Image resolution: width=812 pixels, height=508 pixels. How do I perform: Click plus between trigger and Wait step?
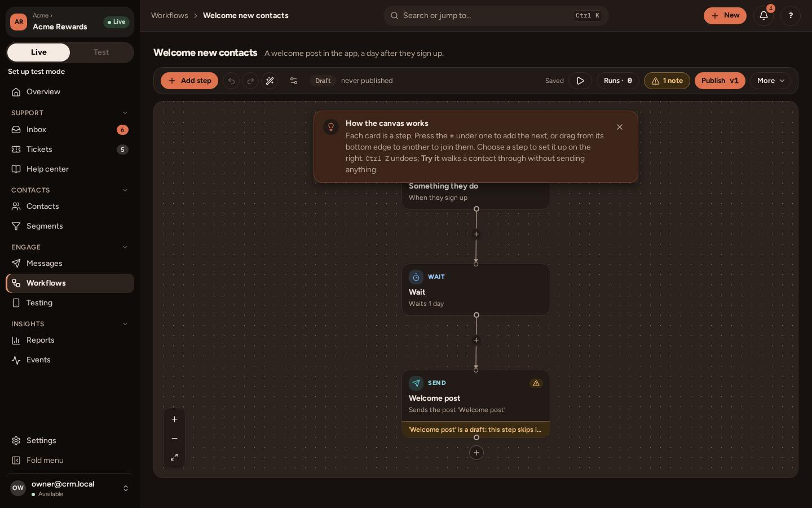pyautogui.click(x=476, y=234)
